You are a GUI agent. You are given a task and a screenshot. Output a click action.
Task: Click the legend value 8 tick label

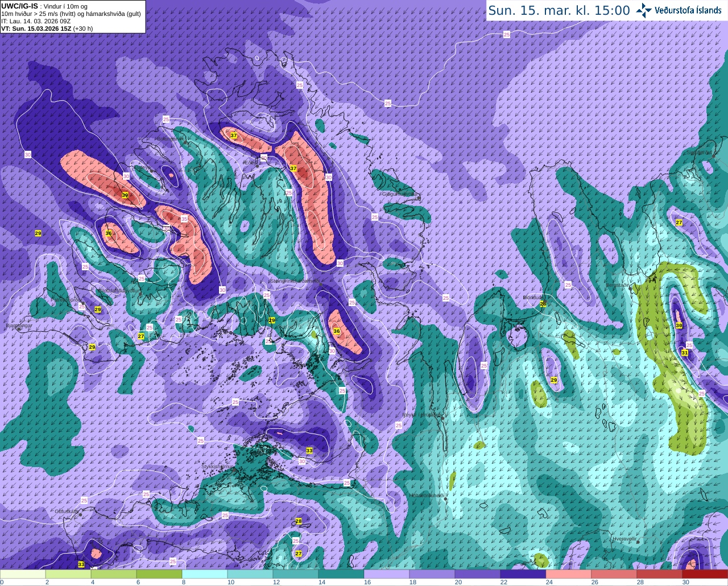click(184, 582)
